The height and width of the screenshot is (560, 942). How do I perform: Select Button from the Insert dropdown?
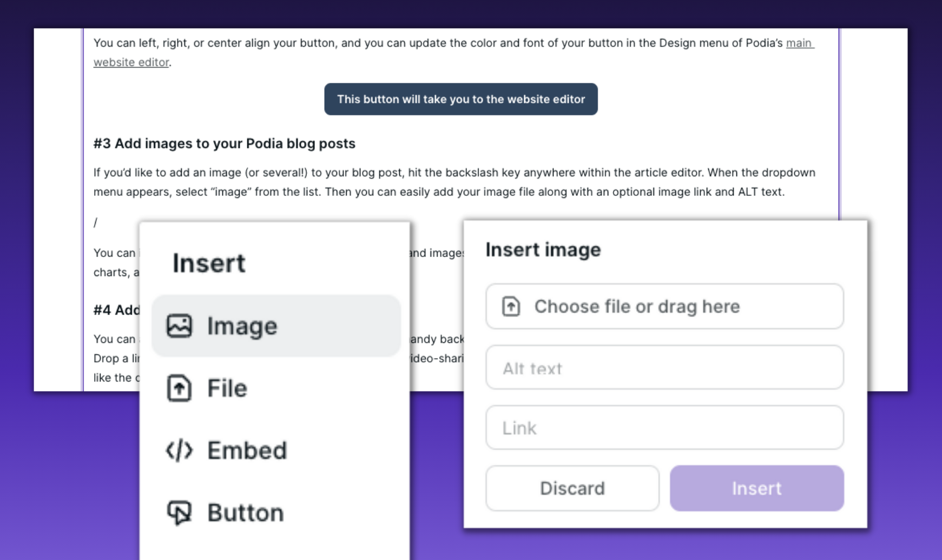pyautogui.click(x=245, y=512)
